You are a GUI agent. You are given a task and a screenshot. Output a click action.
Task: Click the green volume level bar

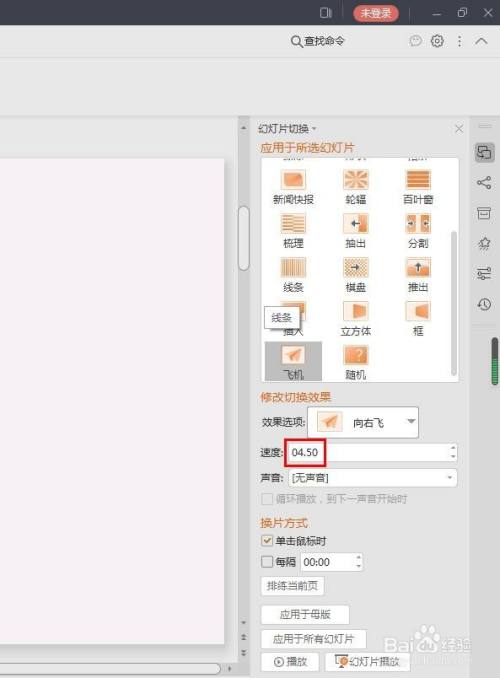click(495, 361)
